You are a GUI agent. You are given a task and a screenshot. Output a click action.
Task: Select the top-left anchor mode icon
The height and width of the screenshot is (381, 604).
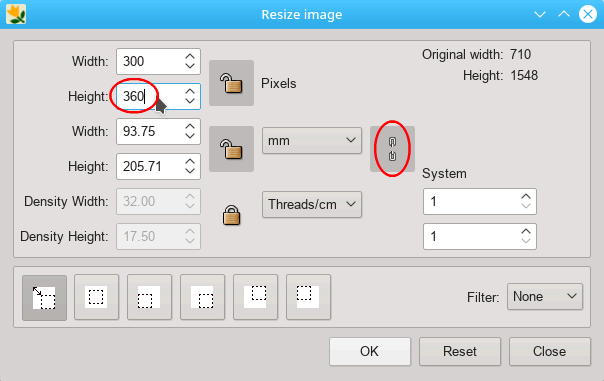pos(308,297)
